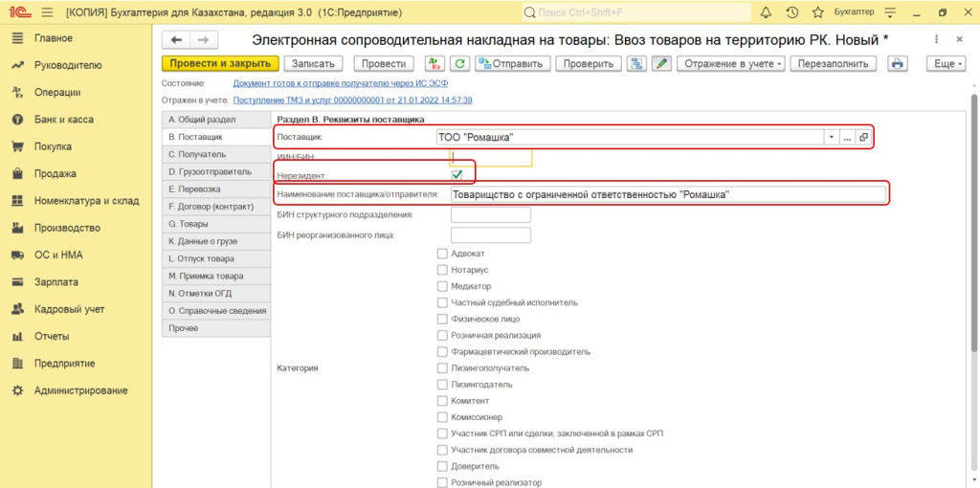The image size is (980, 488).
Task: Open Отражение в учете dropdown
Action: click(x=731, y=64)
